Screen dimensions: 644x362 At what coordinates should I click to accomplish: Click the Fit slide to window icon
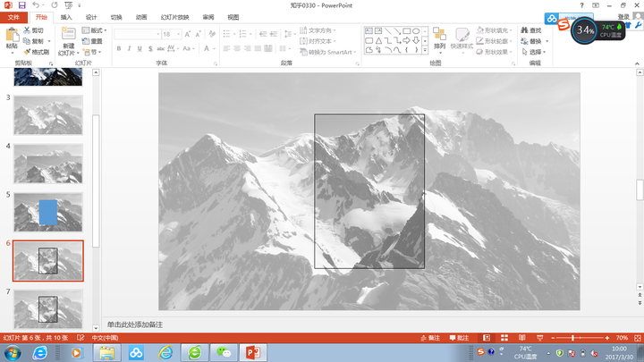638,338
